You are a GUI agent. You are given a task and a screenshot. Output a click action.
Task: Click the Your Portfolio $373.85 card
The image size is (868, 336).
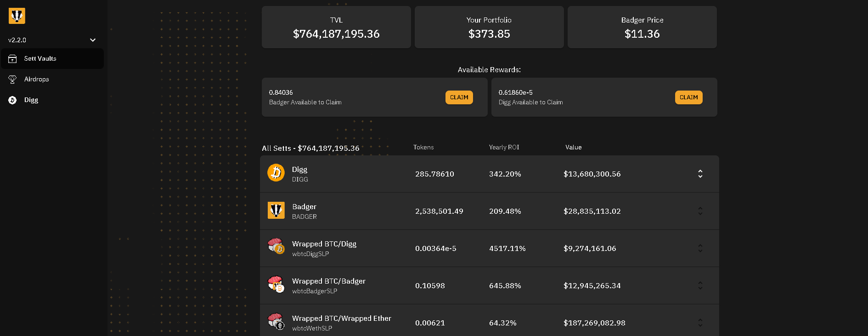click(489, 27)
